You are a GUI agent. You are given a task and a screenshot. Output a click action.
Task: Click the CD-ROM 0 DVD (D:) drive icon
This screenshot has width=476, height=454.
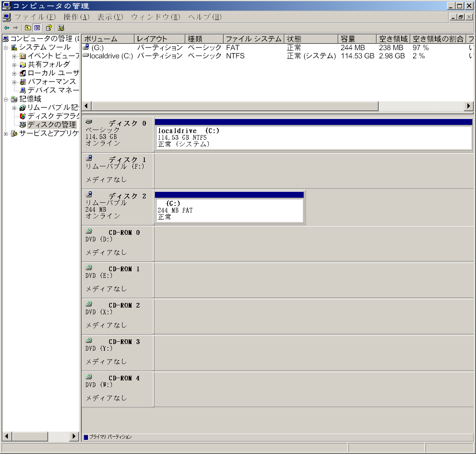click(89, 231)
